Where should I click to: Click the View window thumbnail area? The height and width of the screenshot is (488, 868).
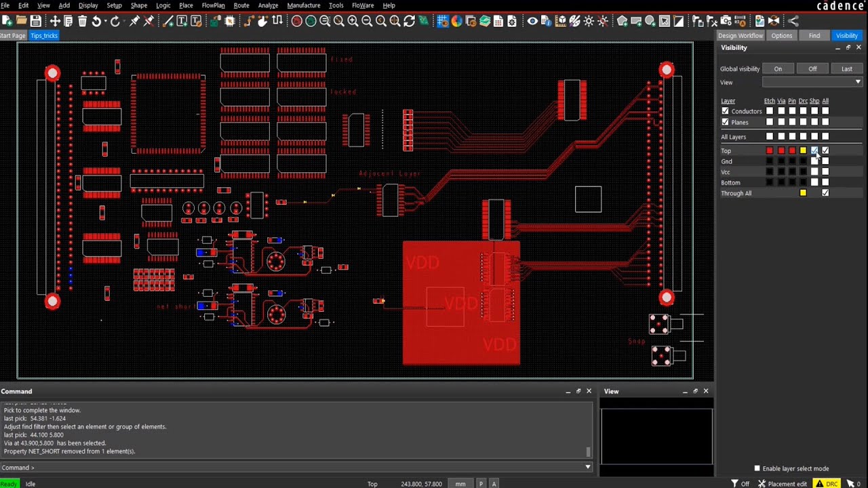(656, 436)
